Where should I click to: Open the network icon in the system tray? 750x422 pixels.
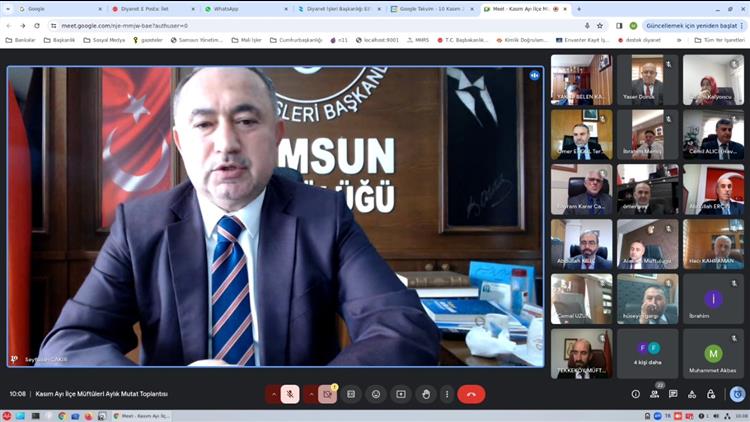pyautogui.click(x=728, y=416)
